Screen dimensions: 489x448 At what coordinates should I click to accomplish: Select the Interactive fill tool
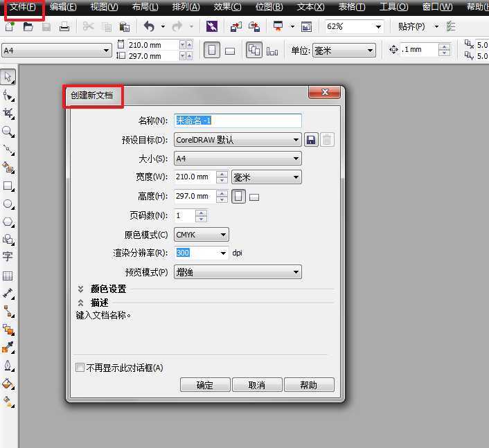[8, 402]
